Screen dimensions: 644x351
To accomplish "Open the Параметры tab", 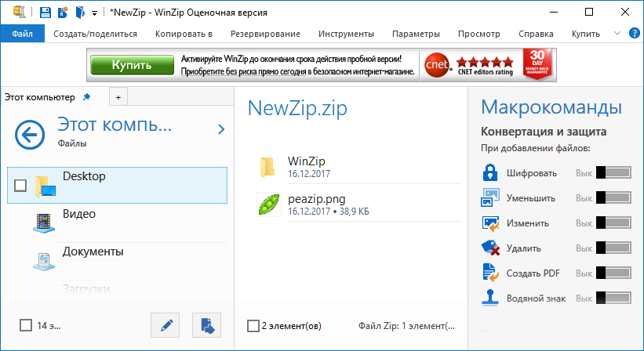I will (416, 34).
